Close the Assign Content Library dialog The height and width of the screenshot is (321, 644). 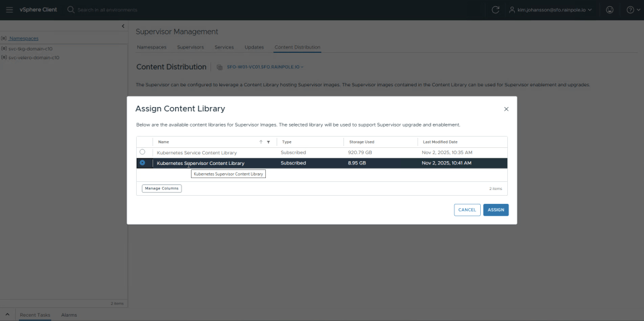(x=506, y=109)
